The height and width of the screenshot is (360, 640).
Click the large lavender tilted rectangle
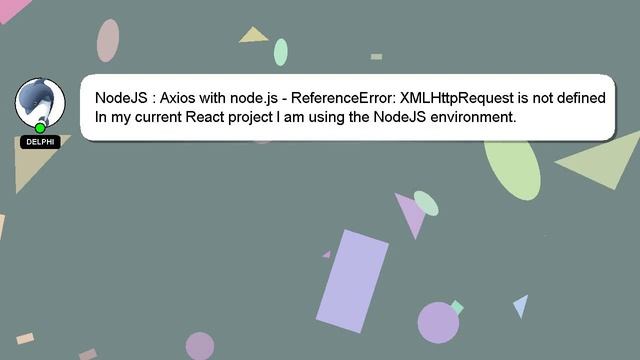(x=352, y=281)
